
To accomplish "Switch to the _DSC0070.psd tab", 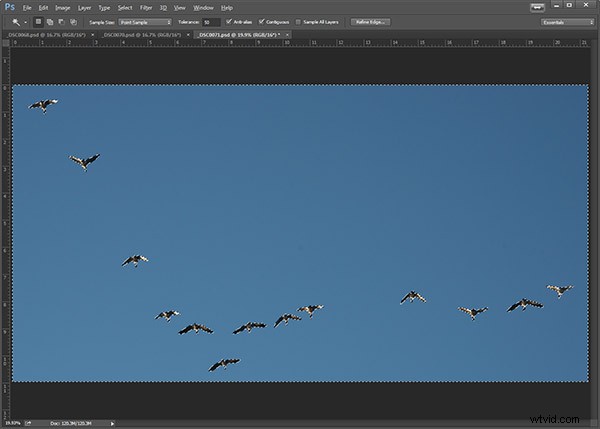I will tap(142, 35).
